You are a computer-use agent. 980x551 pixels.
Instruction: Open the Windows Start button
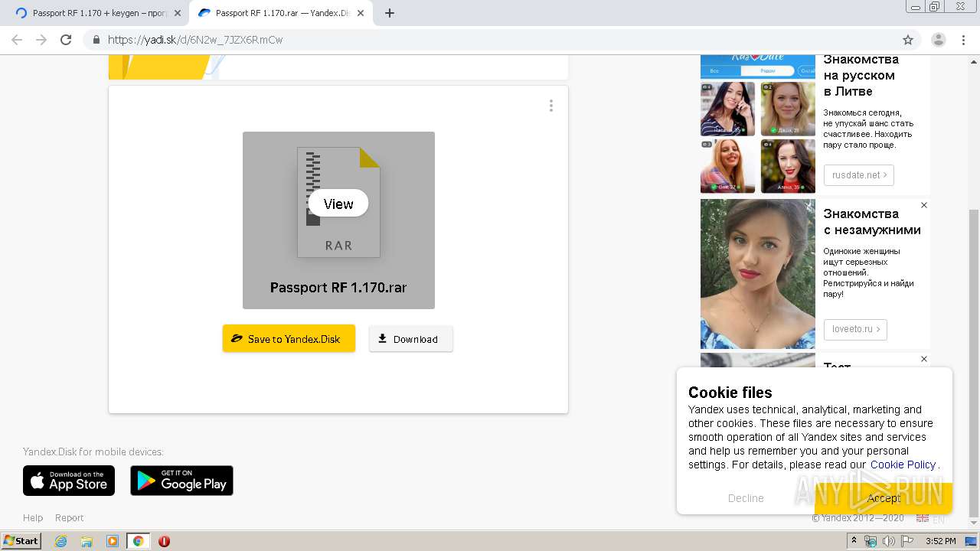(x=21, y=541)
